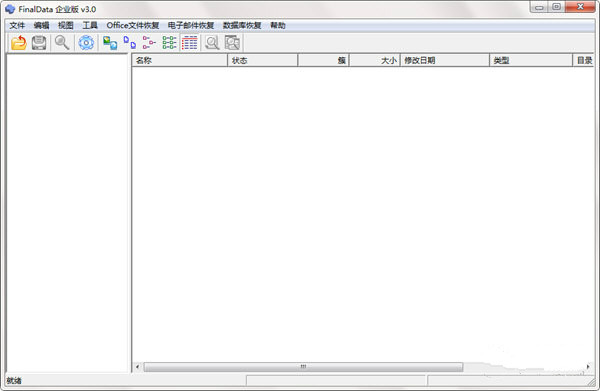600x391 pixels.
Task: Click the FinalData app icon in title bar
Action: 10,9
